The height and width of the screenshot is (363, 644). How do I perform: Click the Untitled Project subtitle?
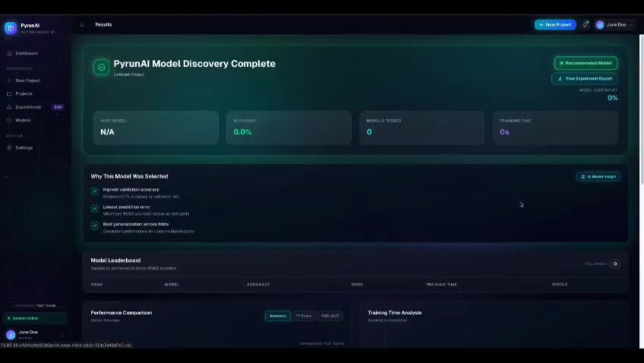pos(129,75)
